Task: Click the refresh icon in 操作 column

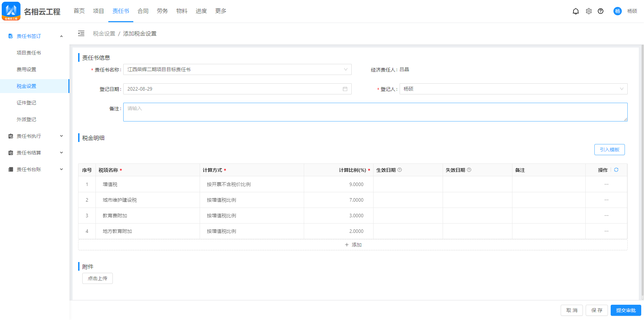Action: 616,170
